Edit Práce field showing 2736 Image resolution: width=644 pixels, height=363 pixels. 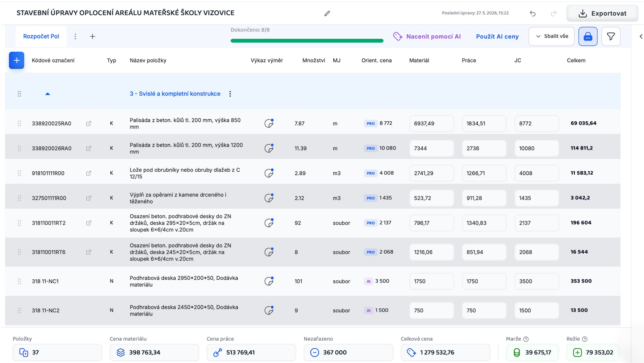(x=484, y=148)
